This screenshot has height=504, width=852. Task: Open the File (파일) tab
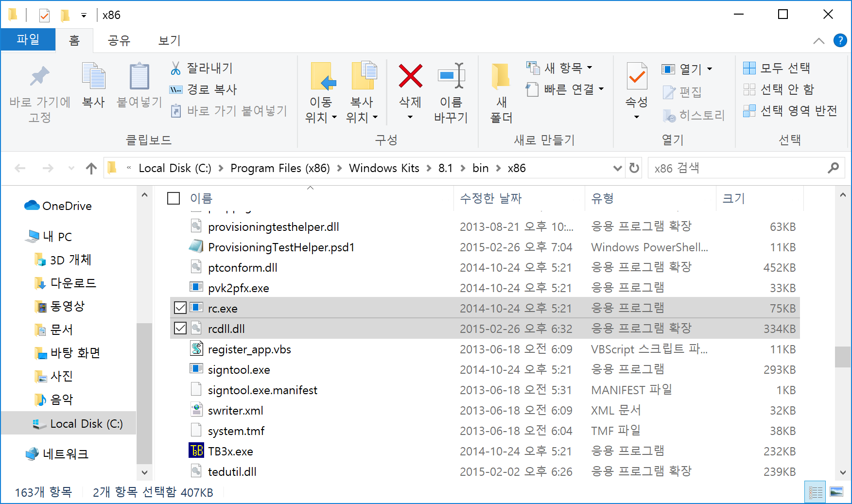[28, 39]
